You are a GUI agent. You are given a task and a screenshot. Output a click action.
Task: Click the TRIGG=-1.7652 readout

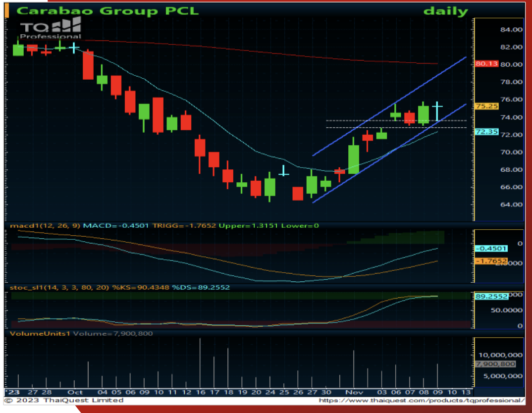pos(184,225)
